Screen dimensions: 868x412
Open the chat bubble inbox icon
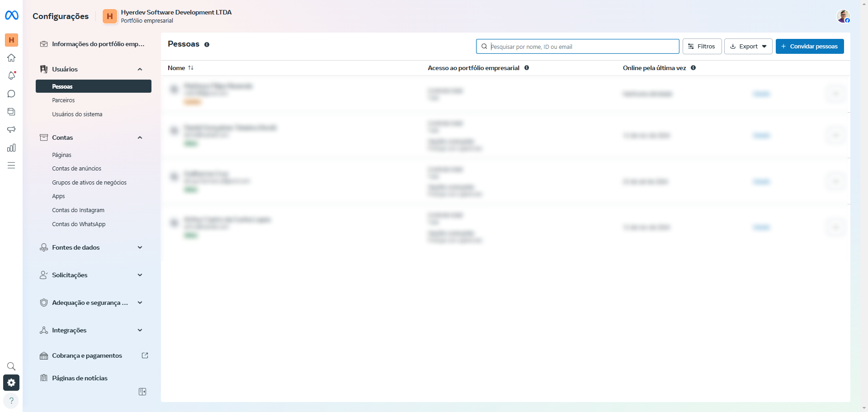pos(11,94)
